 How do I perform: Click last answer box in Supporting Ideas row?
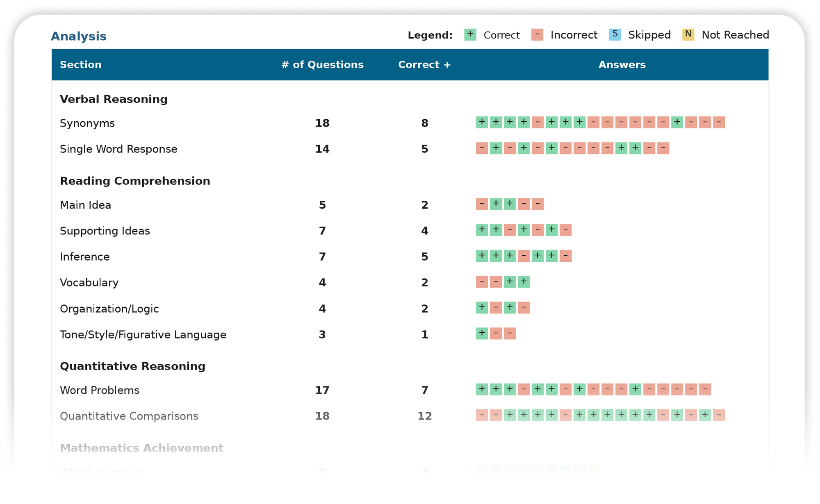(x=565, y=229)
